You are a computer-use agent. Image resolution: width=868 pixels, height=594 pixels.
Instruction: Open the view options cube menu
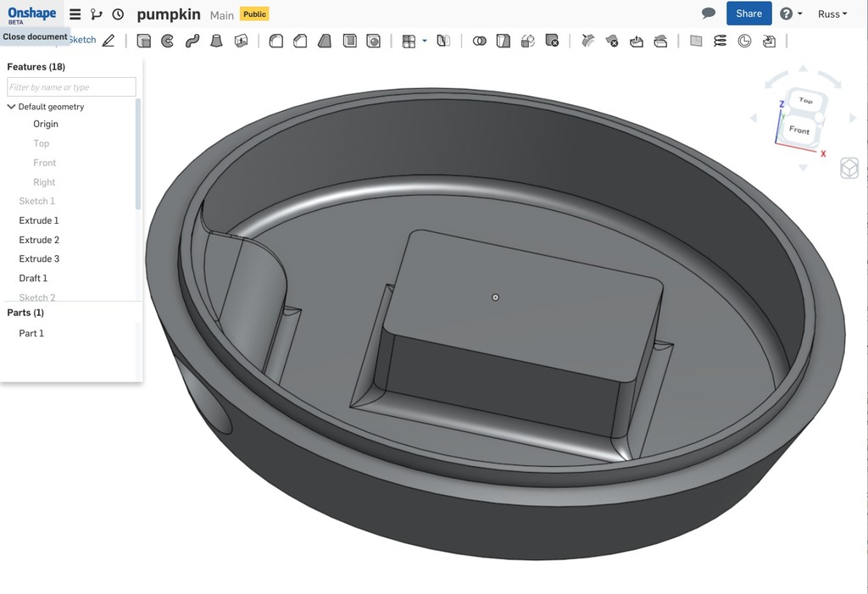click(849, 168)
